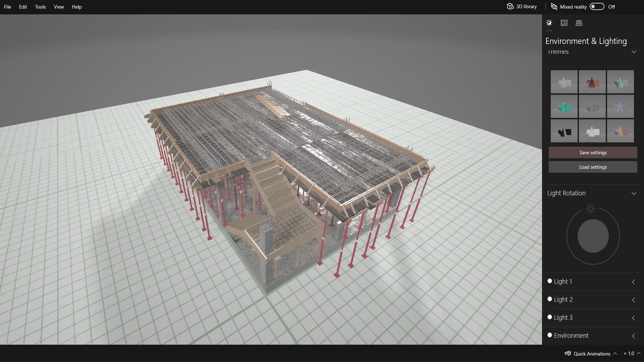644x362 pixels.
Task: Open the Edit menu
Action: [x=23, y=7]
